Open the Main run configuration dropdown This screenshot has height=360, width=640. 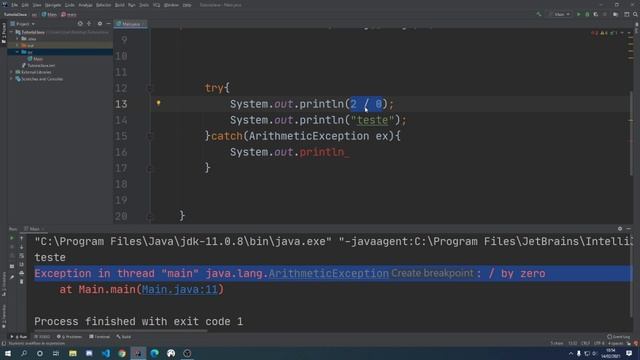tap(560, 14)
